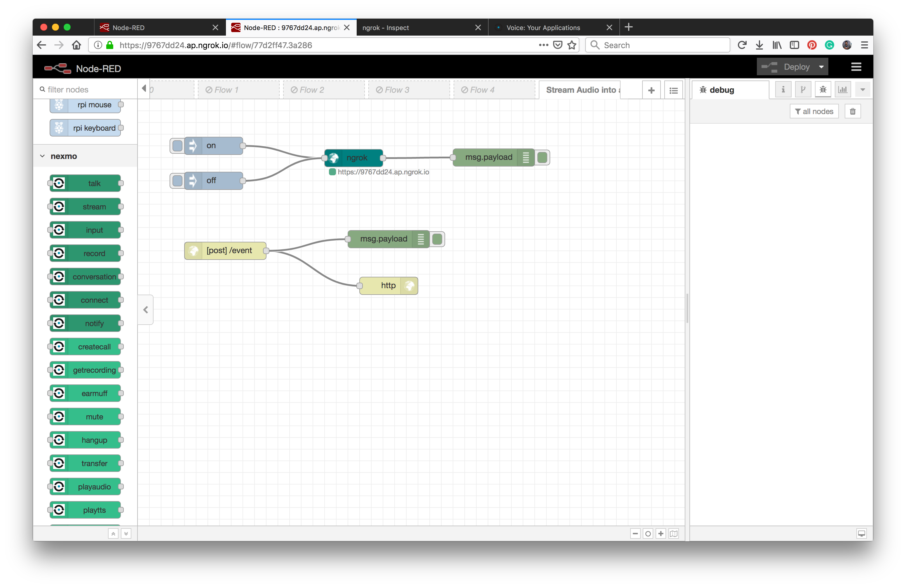Screen dimensions: 906x588
Task: Select the Stream Audio into flow tab
Action: pyautogui.click(x=580, y=90)
